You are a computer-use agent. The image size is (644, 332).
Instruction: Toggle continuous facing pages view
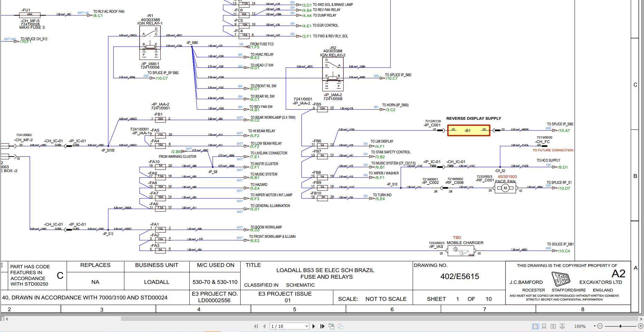coord(562,326)
